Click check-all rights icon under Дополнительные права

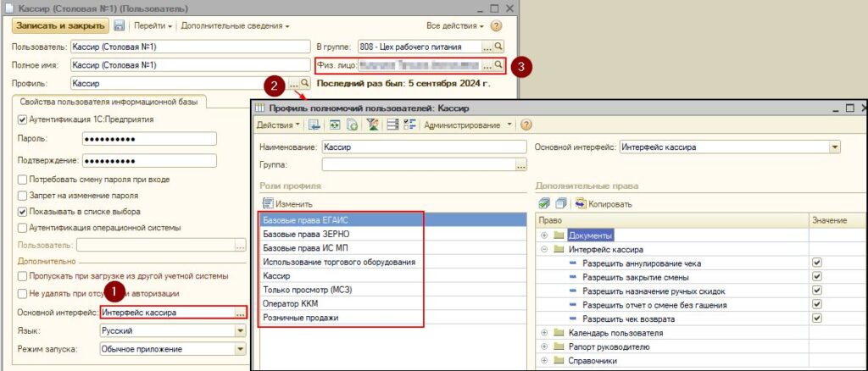(x=543, y=204)
